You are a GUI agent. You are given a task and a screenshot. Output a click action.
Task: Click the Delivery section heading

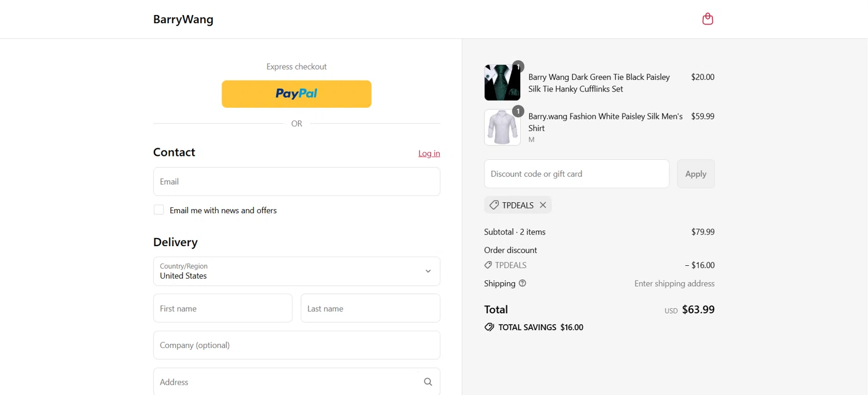point(175,242)
